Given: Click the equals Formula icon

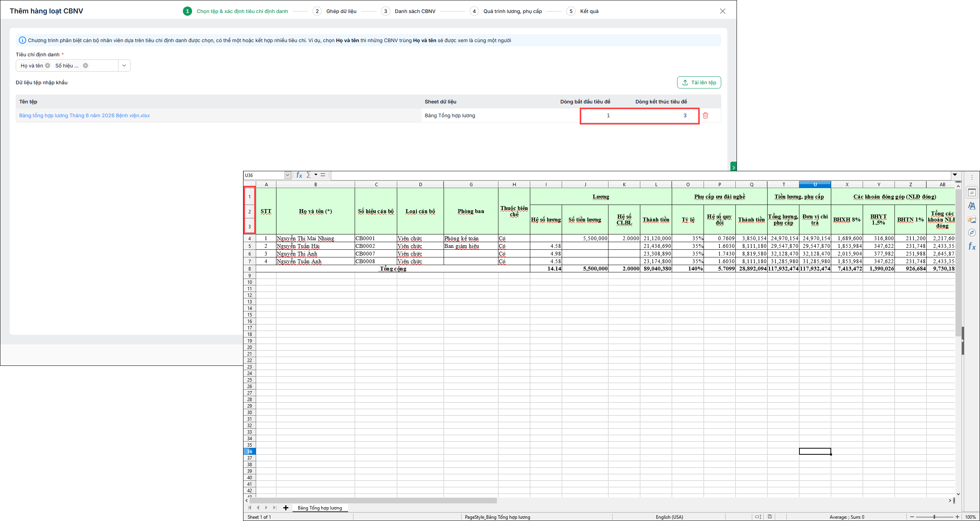Looking at the screenshot, I should click(x=323, y=175).
